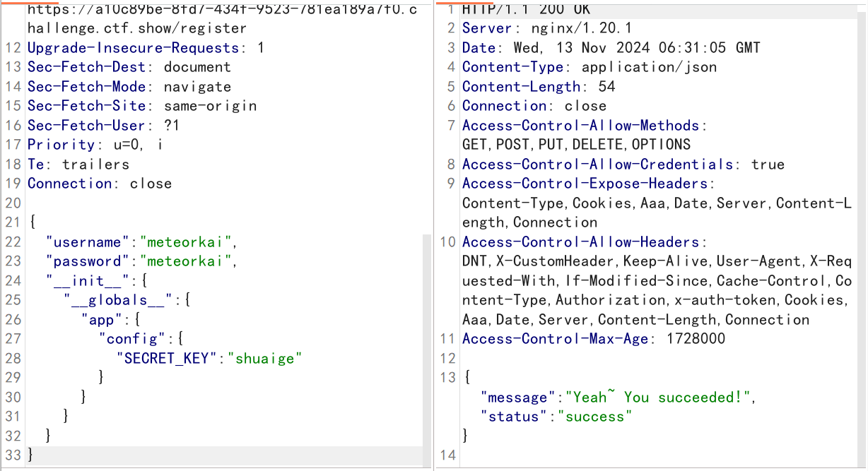Click the Te: trailers request header
This screenshot has height=471, width=868.
pyautogui.click(x=78, y=165)
